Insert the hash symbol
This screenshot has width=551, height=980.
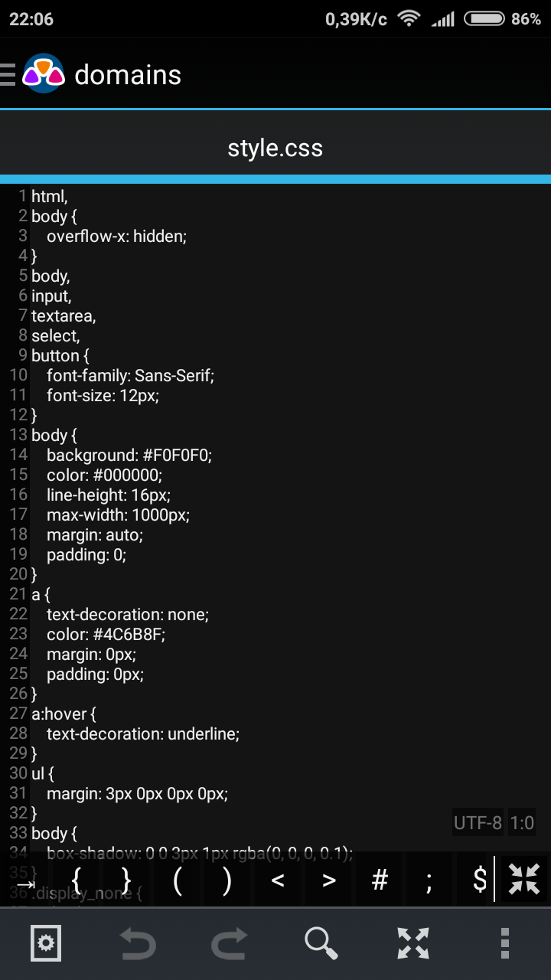[x=379, y=880]
